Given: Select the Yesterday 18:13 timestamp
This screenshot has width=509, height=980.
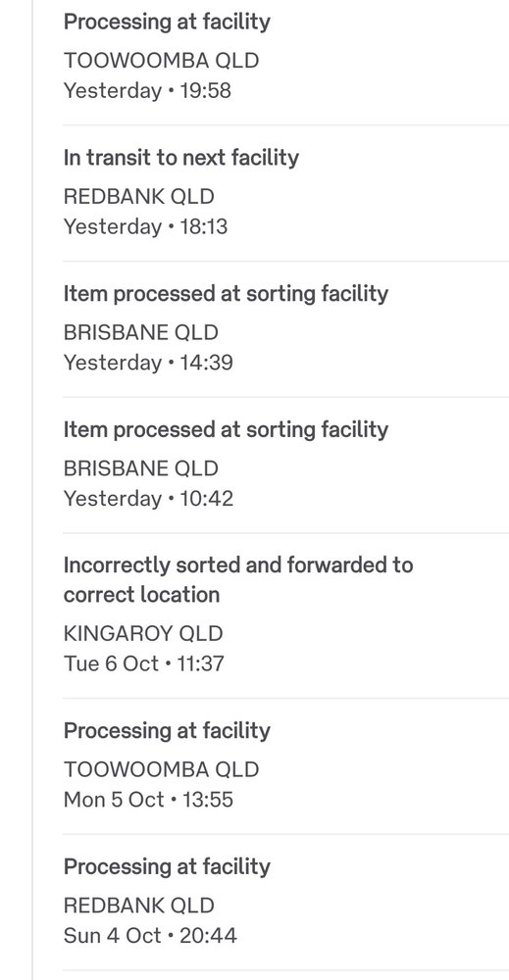Looking at the screenshot, I should click(146, 226).
